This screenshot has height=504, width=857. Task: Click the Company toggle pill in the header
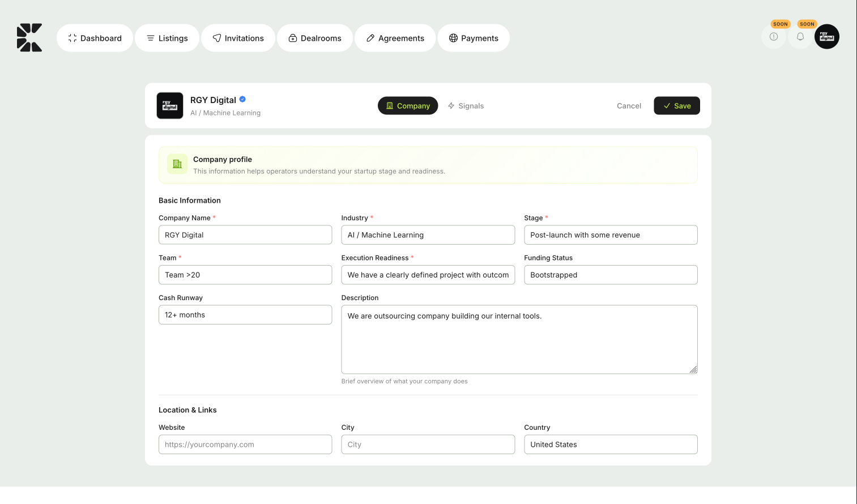[408, 105]
